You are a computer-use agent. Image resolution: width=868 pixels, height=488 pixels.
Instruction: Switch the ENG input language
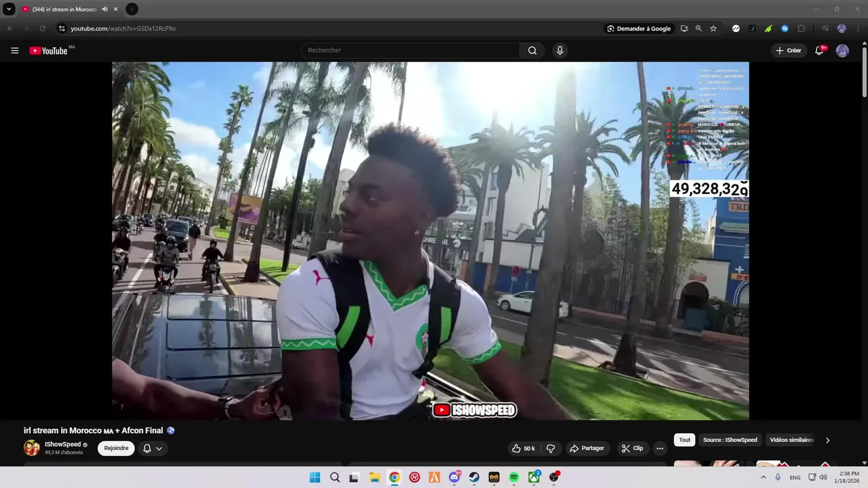point(795,477)
